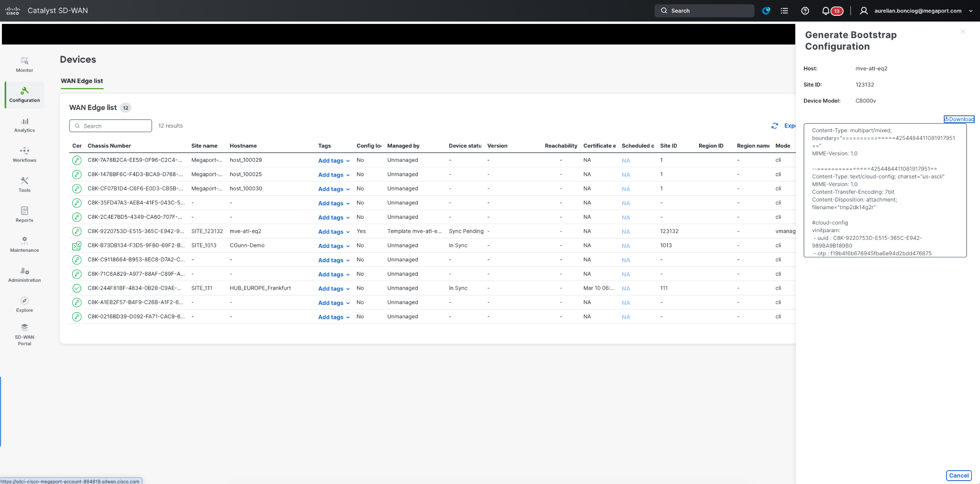Sort by Mode column header

click(782, 146)
